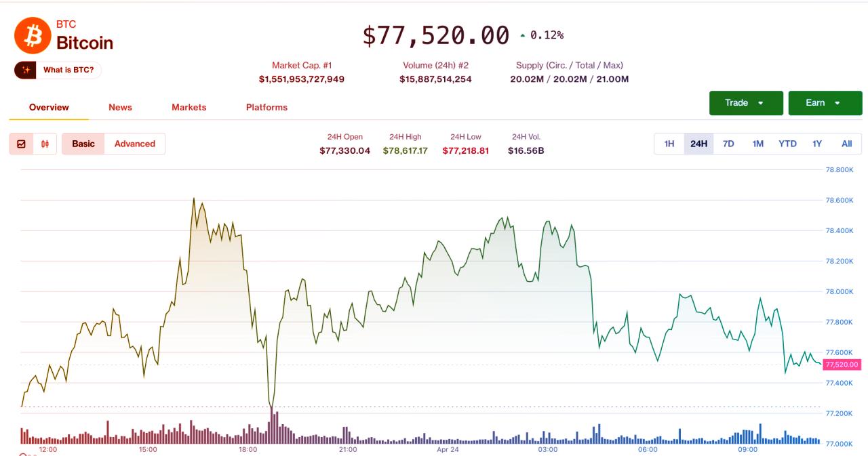Click the 24H Low price value
868x456 pixels.
pyautogui.click(x=465, y=150)
